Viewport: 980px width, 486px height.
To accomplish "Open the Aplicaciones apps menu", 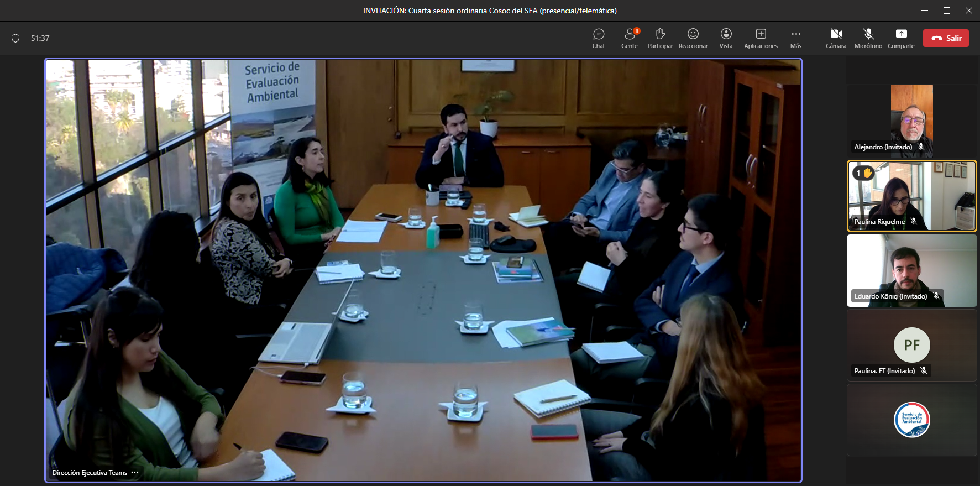I will tap(761, 38).
